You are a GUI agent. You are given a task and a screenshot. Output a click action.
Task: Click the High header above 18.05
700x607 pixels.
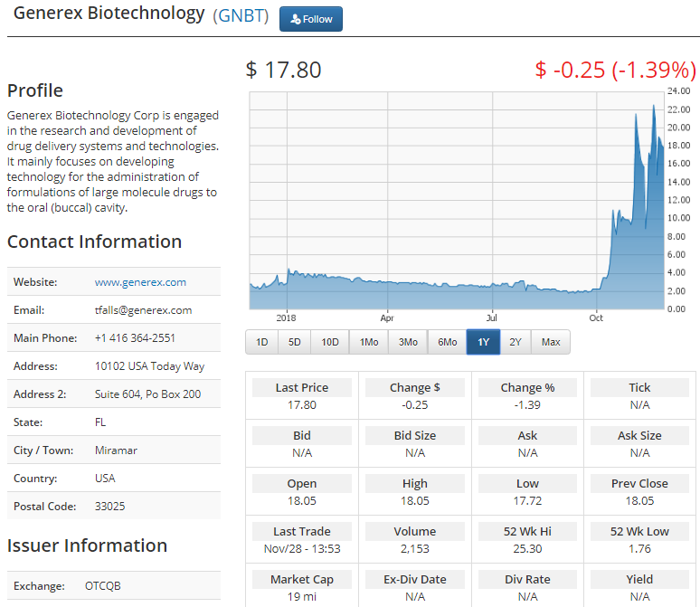415,483
